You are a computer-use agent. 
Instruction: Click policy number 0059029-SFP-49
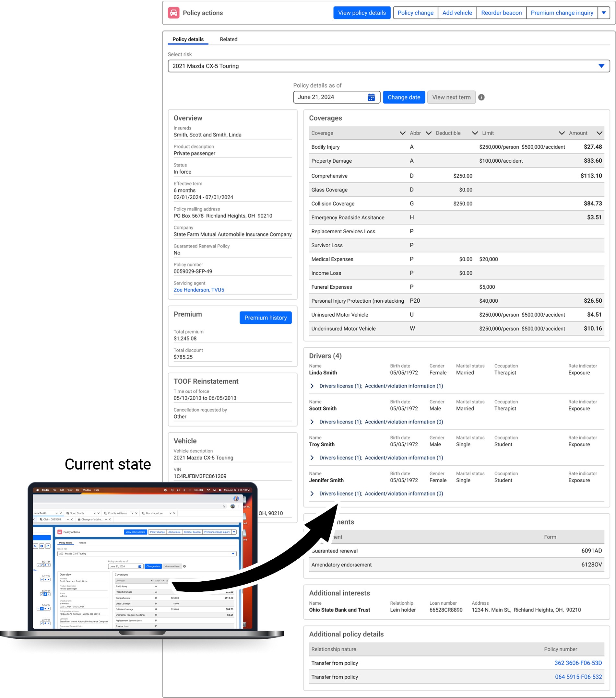click(193, 272)
